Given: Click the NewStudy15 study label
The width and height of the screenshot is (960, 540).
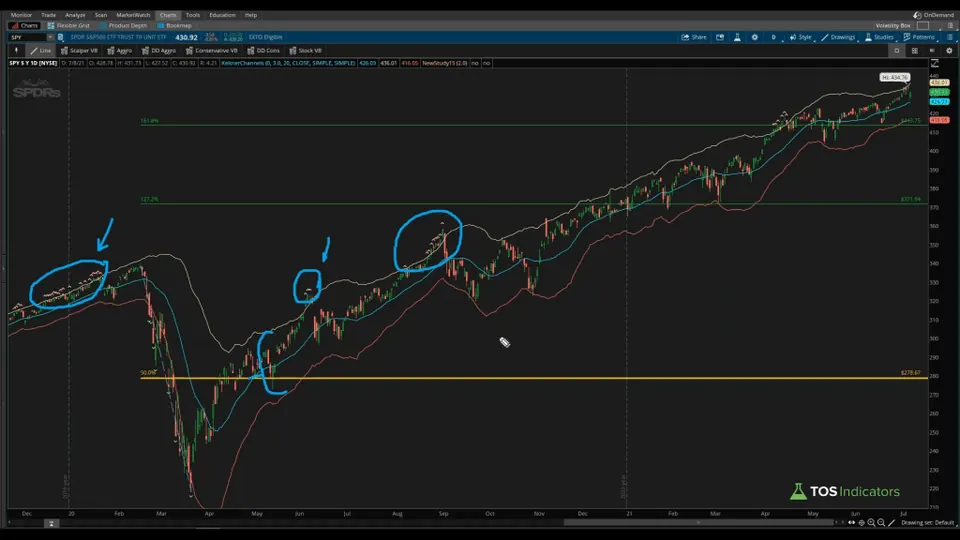Looking at the screenshot, I should coord(445,63).
